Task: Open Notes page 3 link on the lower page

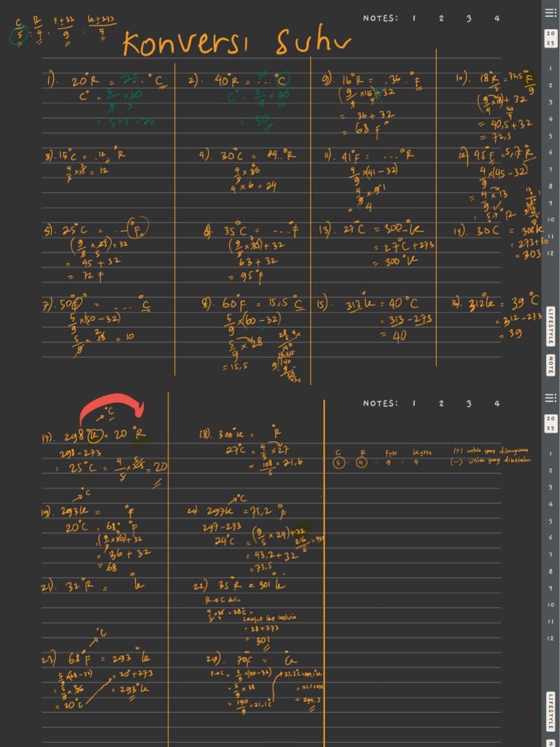Action: pyautogui.click(x=469, y=403)
